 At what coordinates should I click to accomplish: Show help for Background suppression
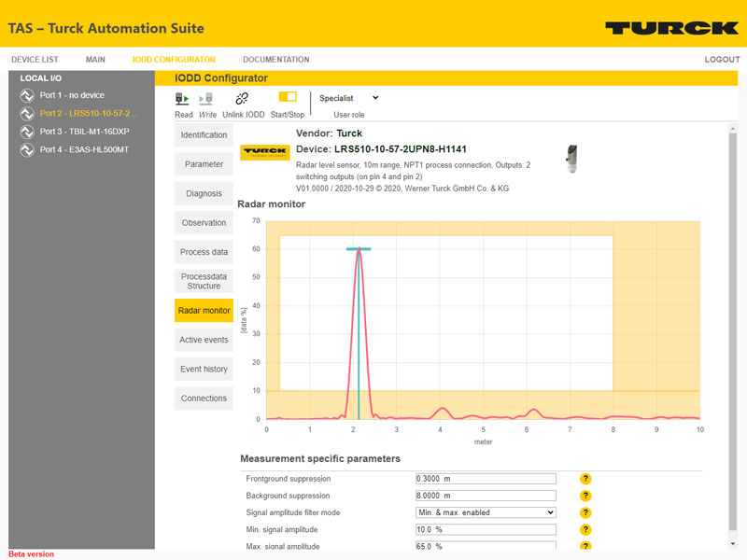585,496
